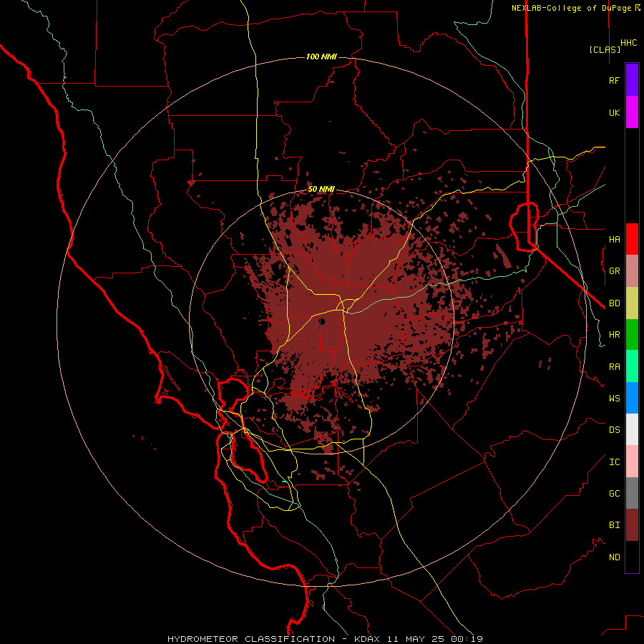Screen dimensions: 644x644
Task: Click the 'DS' legend label
Action: 614,430
